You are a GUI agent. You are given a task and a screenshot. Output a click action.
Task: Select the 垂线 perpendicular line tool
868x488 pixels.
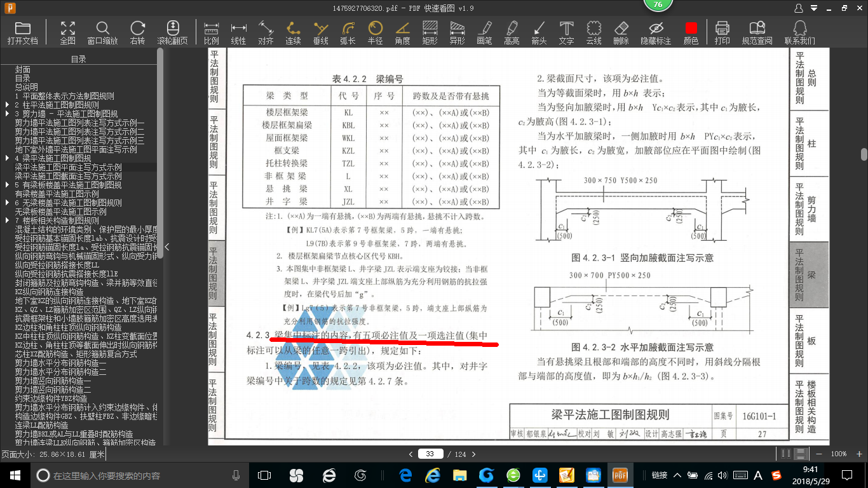[x=321, y=32]
